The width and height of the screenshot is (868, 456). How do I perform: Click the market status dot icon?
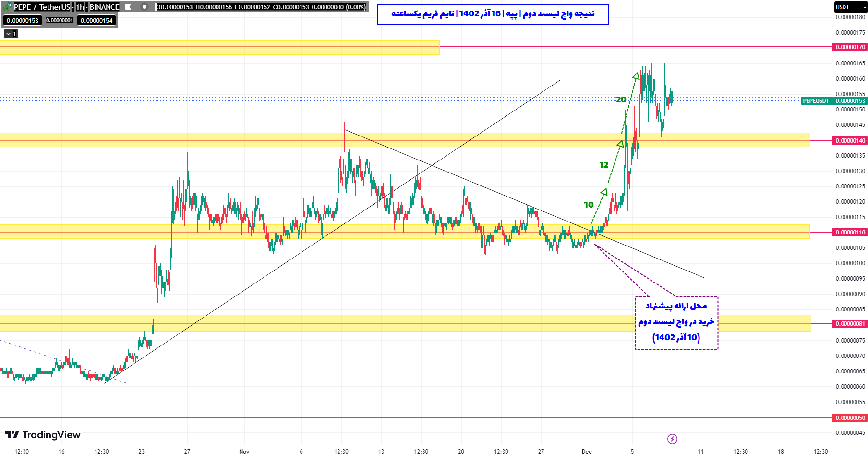[144, 7]
